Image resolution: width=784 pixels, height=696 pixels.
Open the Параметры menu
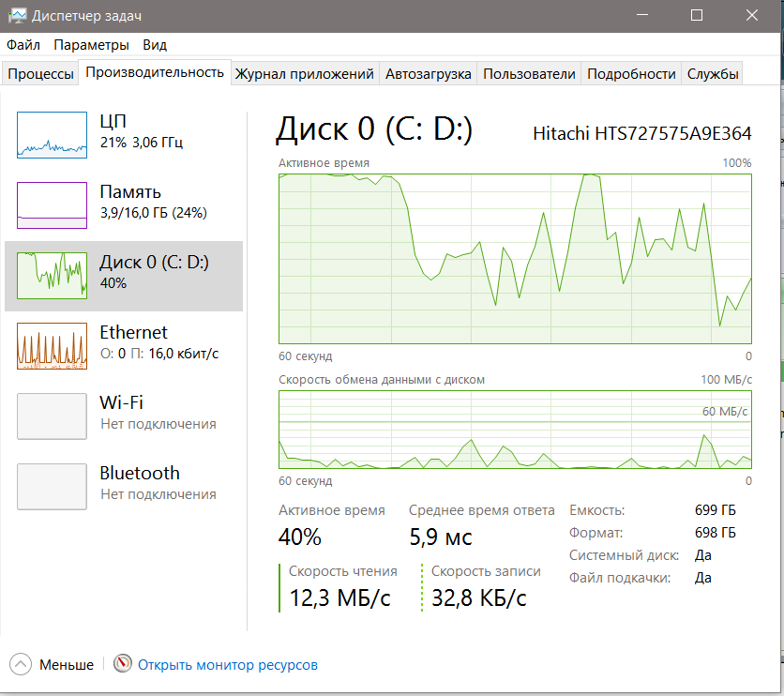click(x=91, y=45)
